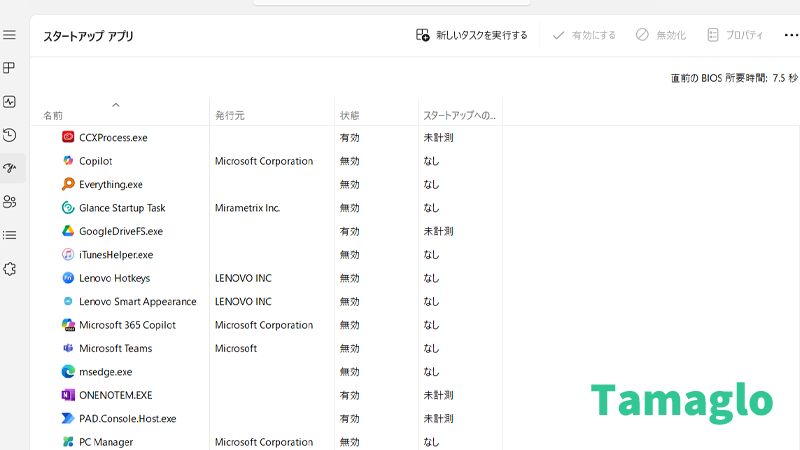800x450 pixels.
Task: Click 未計測 impact of PAD.Console.Host.exe
Action: point(438,419)
